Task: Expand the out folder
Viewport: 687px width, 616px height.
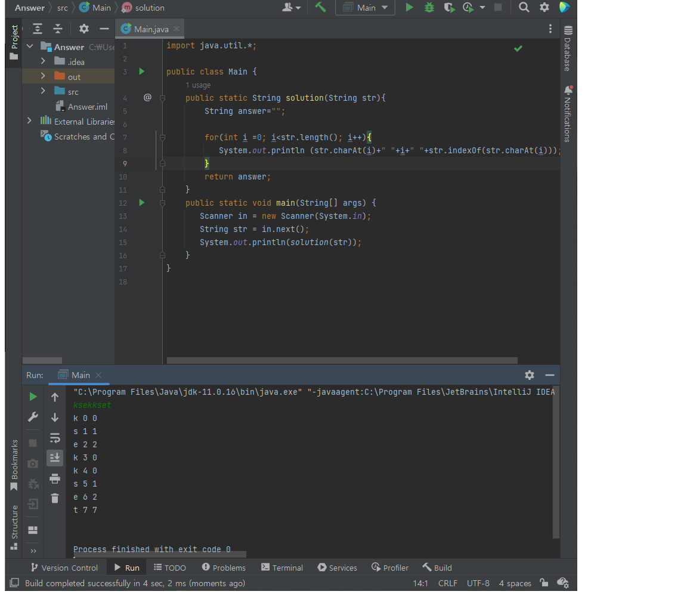Action: (43, 76)
